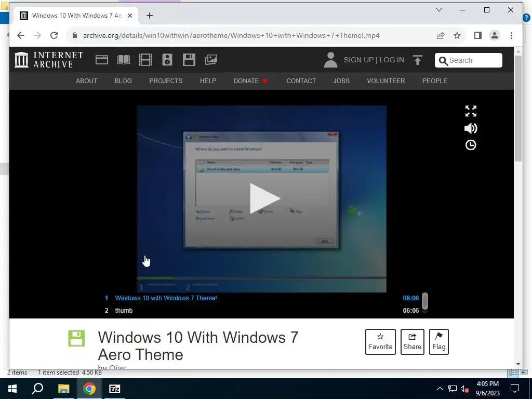The image size is (532, 399).
Task: Open the Images icon
Action: point(211,60)
